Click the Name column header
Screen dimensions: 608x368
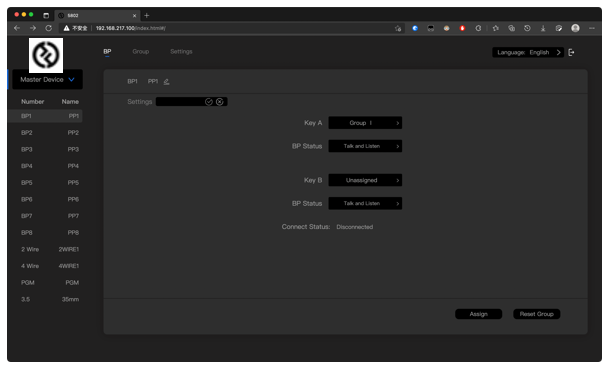coord(70,102)
